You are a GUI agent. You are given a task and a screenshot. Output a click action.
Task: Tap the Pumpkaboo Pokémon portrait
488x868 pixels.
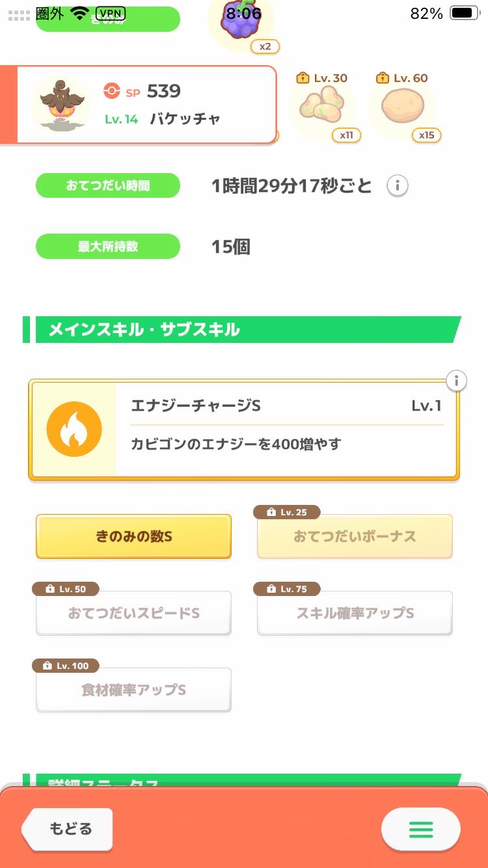click(x=60, y=104)
